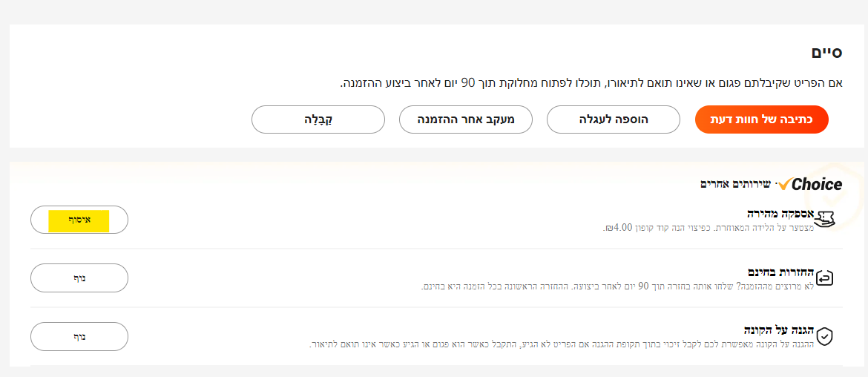Click the 'נוף' button beside buyer protection
The image size is (868, 377).
coord(79,336)
